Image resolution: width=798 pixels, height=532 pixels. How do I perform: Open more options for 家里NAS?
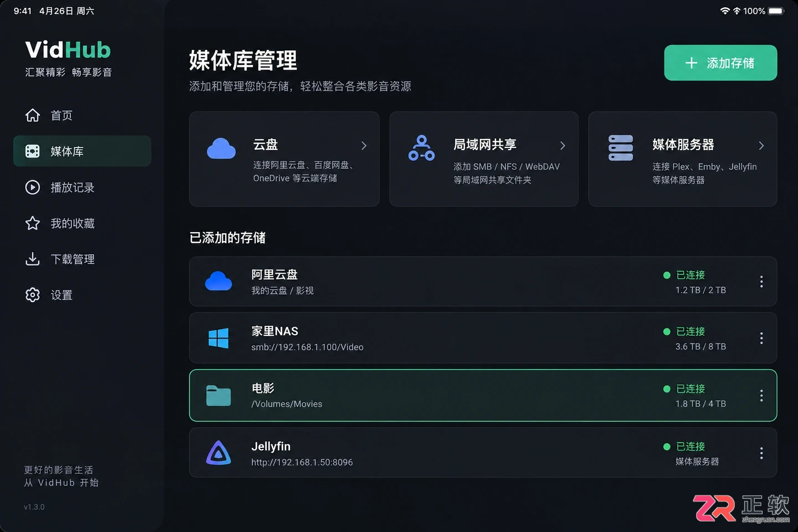point(761,338)
